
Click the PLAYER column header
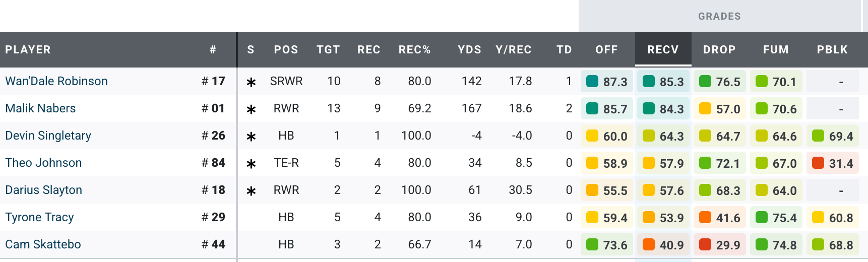[x=28, y=49]
